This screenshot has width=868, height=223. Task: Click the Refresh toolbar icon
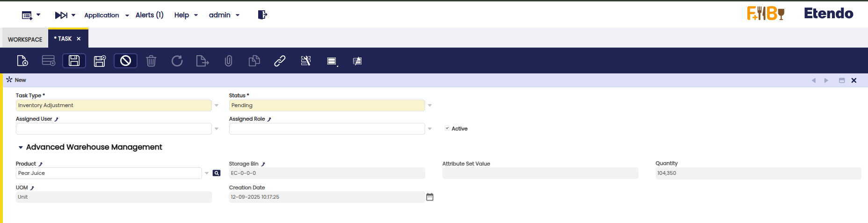(x=177, y=61)
